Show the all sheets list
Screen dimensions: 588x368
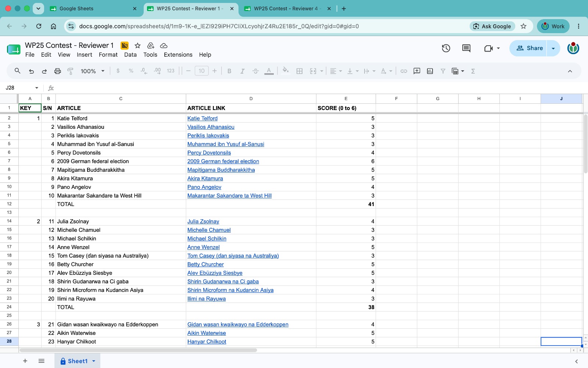[42, 361]
